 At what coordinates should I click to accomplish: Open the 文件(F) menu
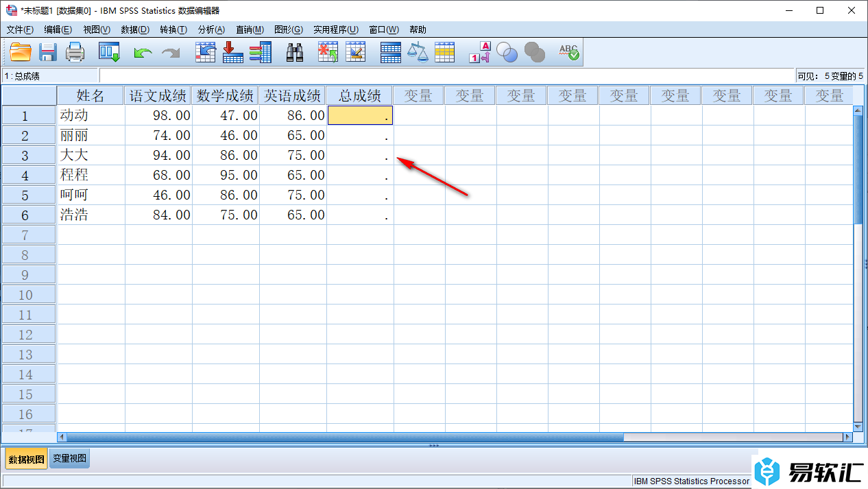pyautogui.click(x=20, y=29)
